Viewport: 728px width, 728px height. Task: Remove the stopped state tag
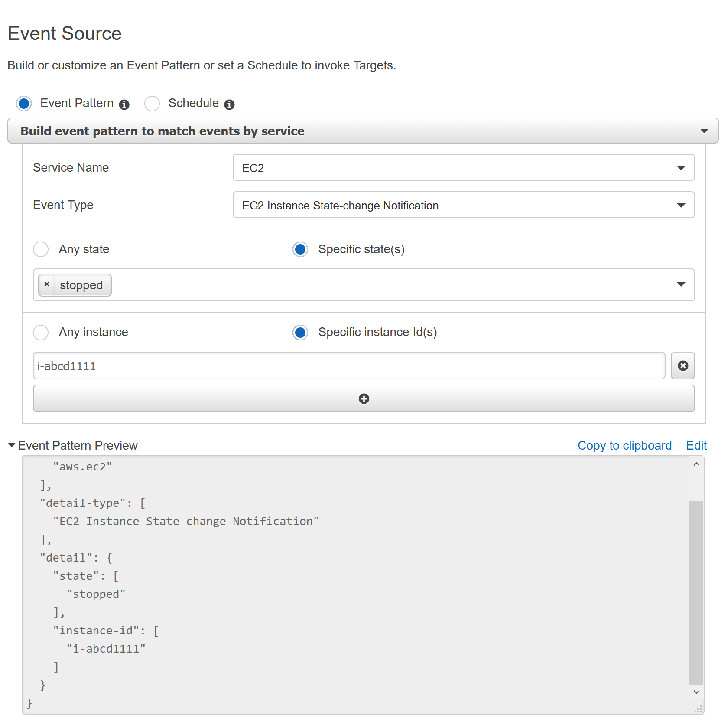47,285
